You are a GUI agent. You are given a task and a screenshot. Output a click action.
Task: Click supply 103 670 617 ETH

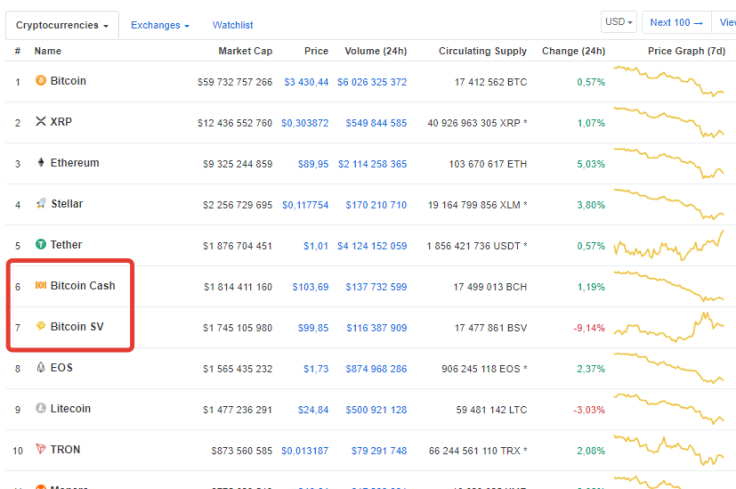[x=488, y=164]
